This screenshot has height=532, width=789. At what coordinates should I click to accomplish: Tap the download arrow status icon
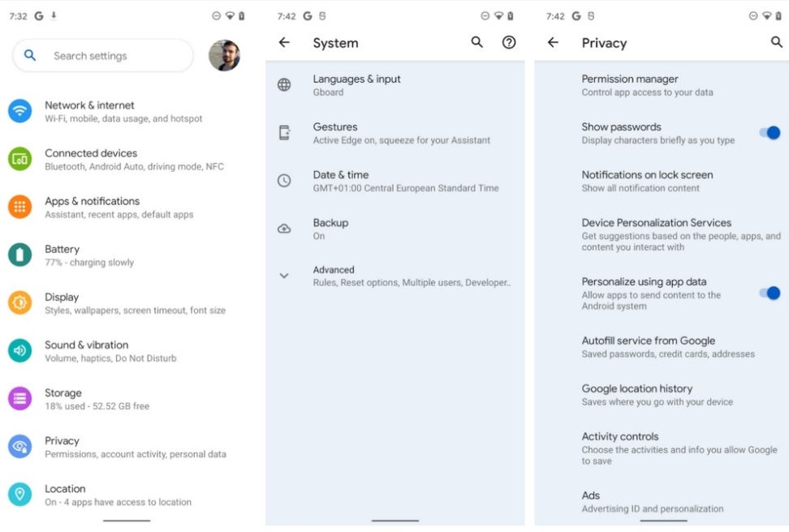54,15
